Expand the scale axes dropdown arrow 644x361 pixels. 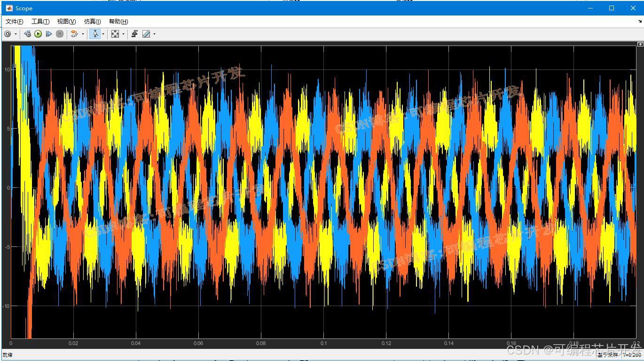[x=123, y=34]
